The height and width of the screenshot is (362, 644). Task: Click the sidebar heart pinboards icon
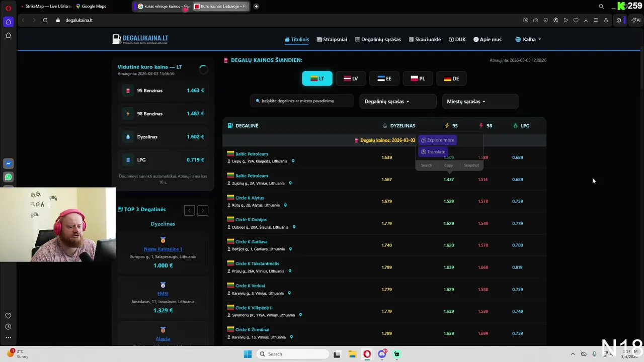pyautogui.click(x=8, y=316)
